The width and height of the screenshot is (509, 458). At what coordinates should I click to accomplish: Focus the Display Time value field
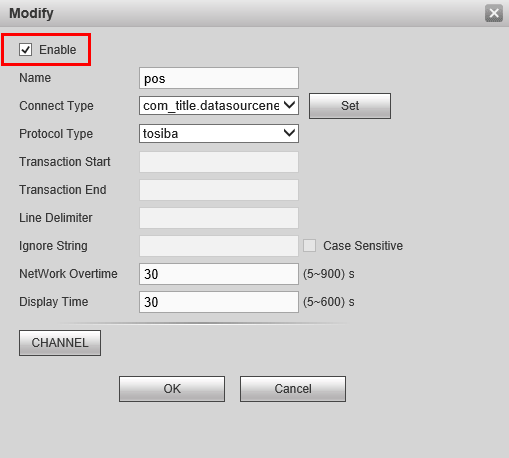coord(219,302)
